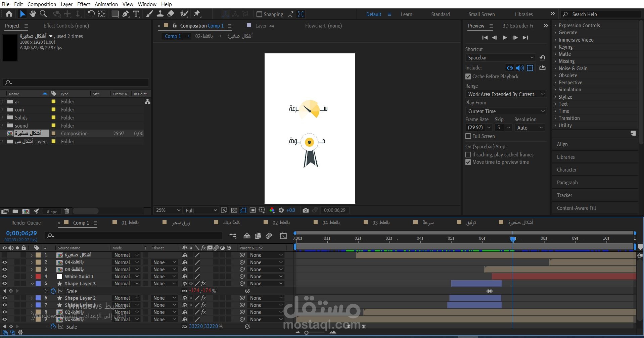
Task: Open the 25% magnification dropdown
Action: pyautogui.click(x=168, y=210)
